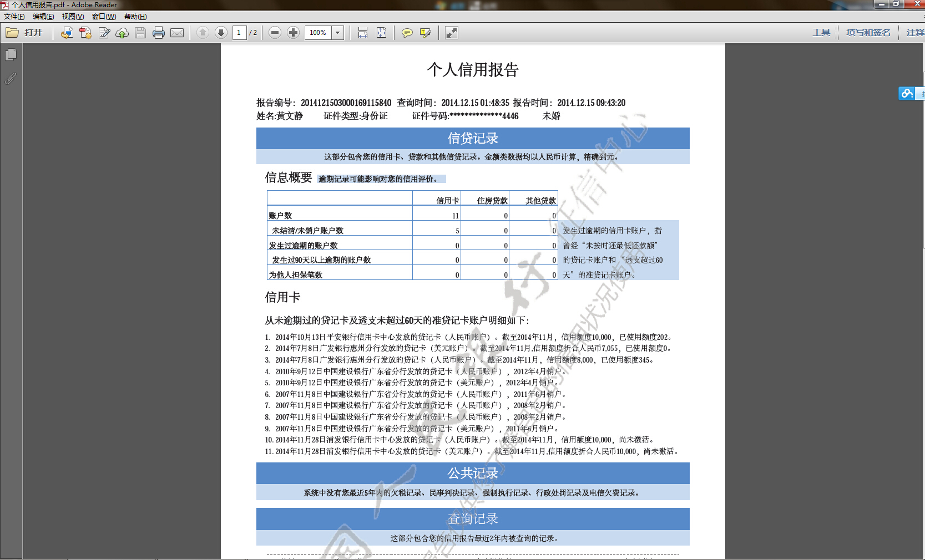Click the save floppy disk icon

(140, 33)
